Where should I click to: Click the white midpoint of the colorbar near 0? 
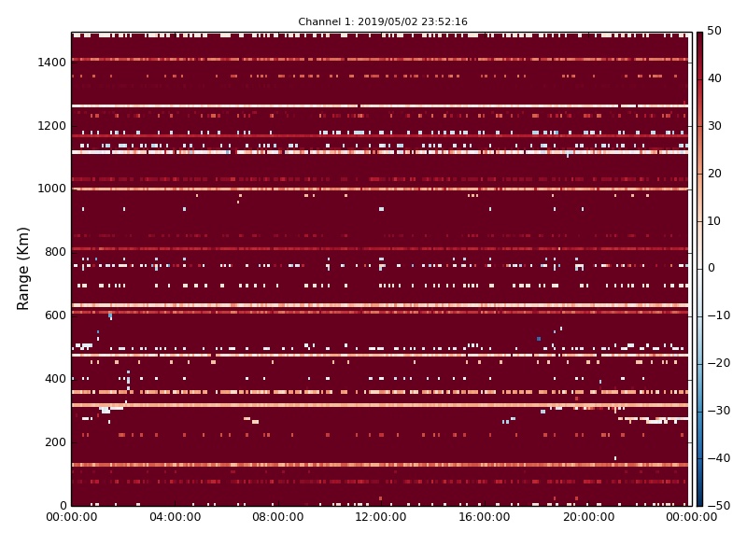click(699, 269)
